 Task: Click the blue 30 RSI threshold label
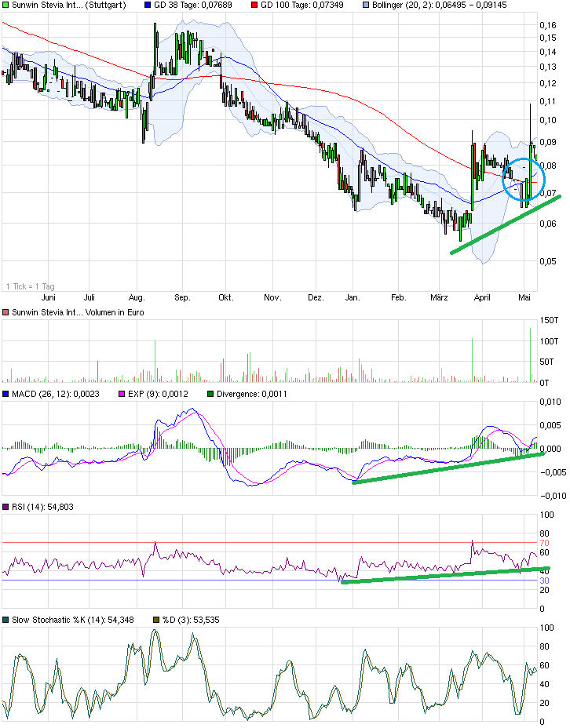click(544, 581)
